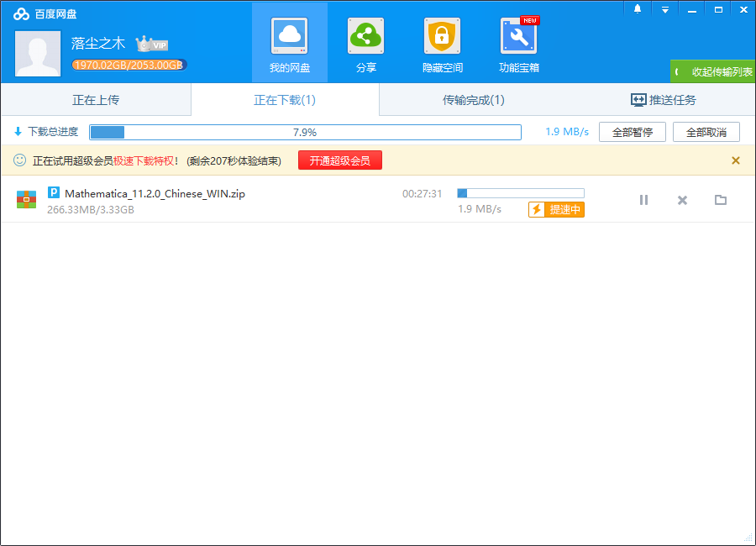Viewport: 756px width, 546px height.
Task: Switch to the Downloading (正在下载) tab
Action: tap(285, 100)
